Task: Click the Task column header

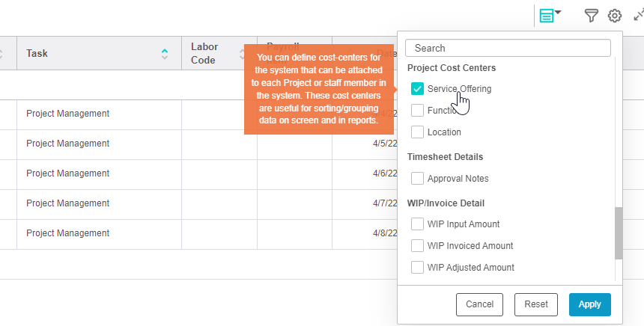Action: 99,53
